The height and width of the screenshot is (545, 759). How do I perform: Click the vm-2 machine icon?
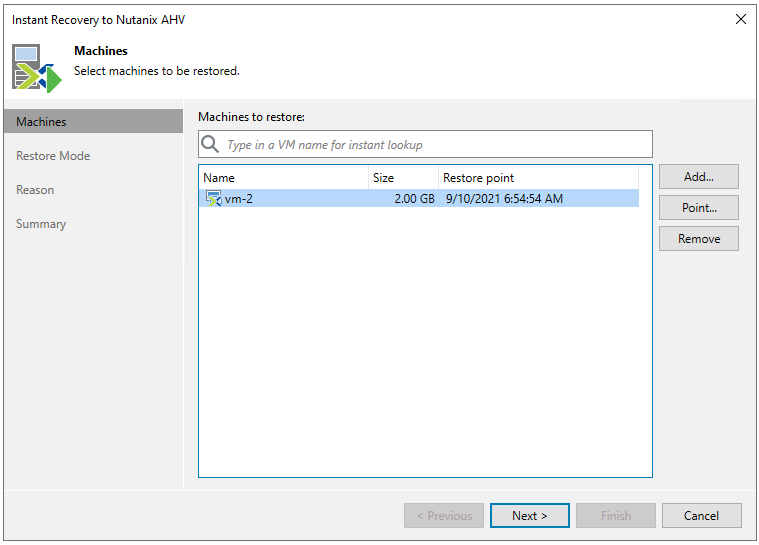213,198
